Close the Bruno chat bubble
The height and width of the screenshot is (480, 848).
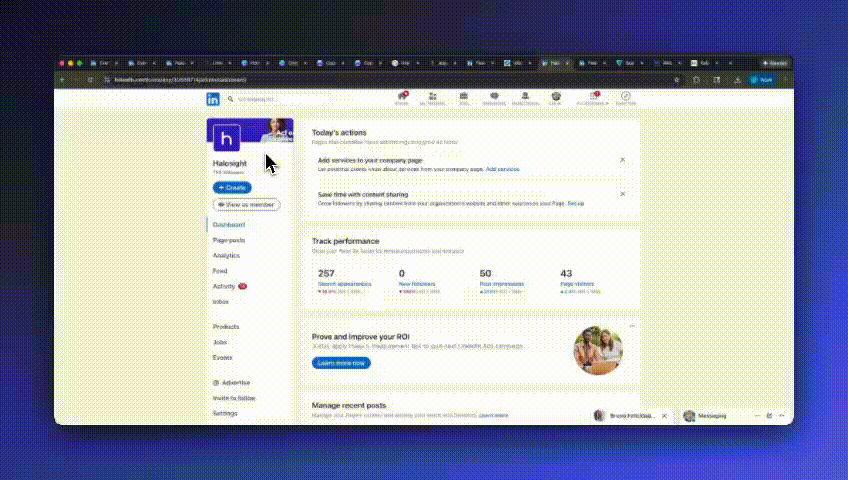(x=664, y=416)
